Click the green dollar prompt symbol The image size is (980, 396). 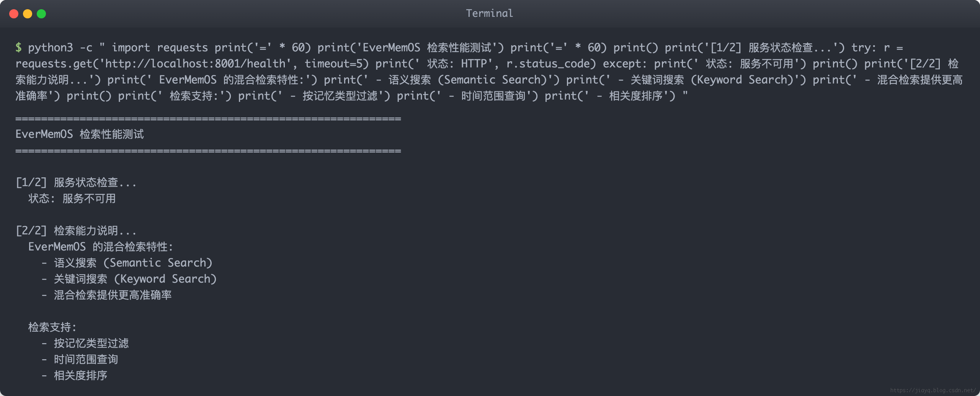pyautogui.click(x=18, y=47)
